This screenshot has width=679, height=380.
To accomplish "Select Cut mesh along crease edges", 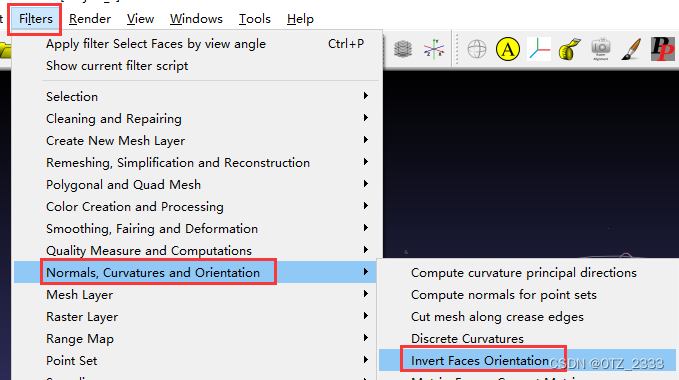I will 527,317.
